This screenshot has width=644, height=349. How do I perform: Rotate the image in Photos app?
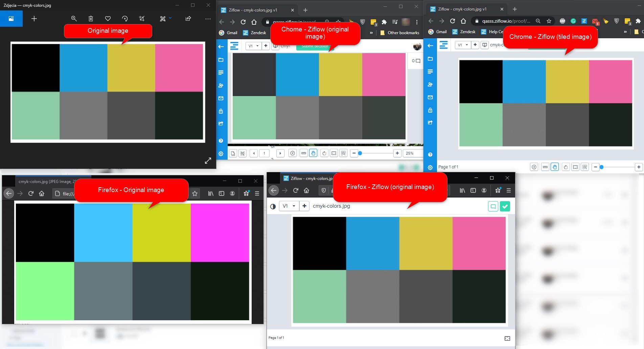[x=125, y=19]
